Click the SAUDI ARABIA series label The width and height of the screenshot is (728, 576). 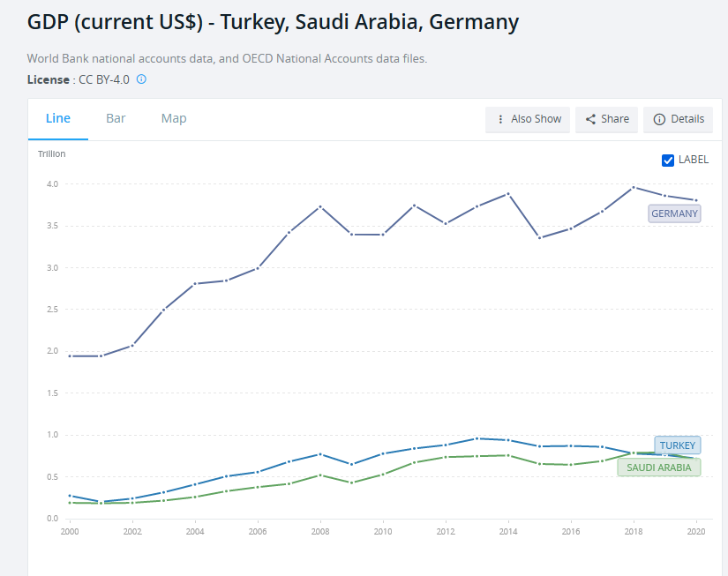(658, 468)
